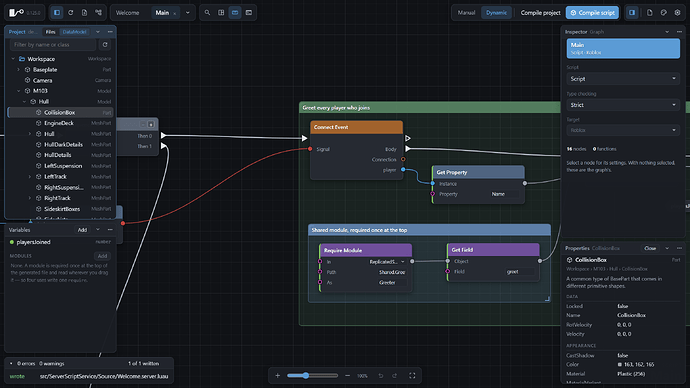
Task: Switch Project panel to DataModel view
Action: 74,32
